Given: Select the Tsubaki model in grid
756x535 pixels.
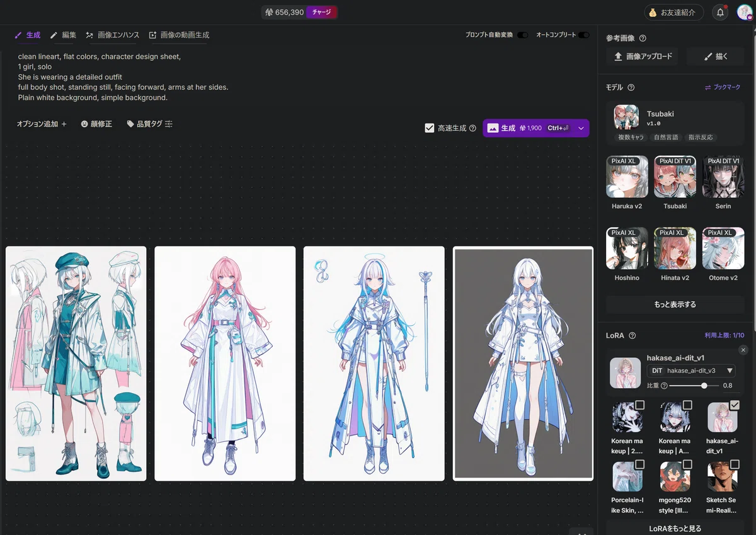Looking at the screenshot, I should tap(675, 176).
